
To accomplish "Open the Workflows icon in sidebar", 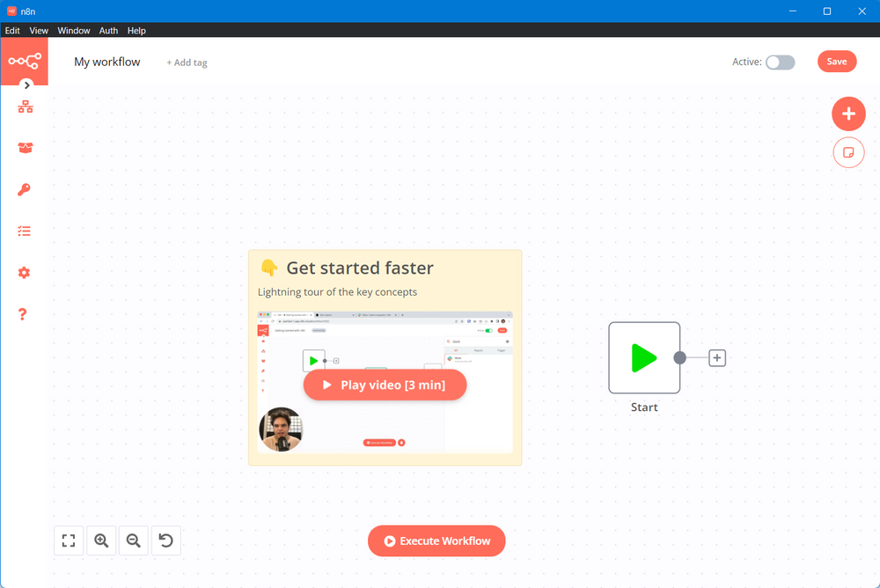I will pos(25,107).
